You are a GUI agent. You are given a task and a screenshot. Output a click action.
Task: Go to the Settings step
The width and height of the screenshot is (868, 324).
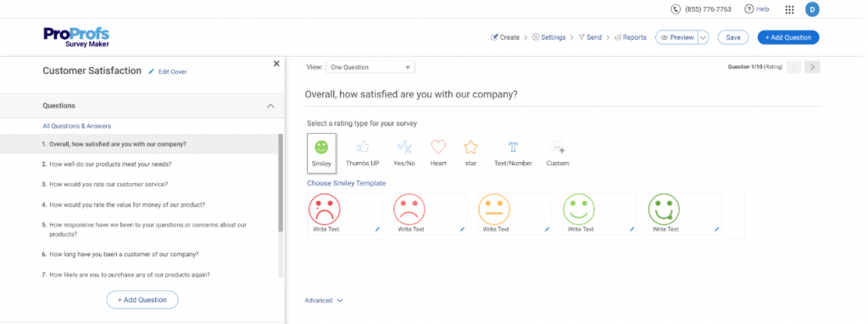548,37
